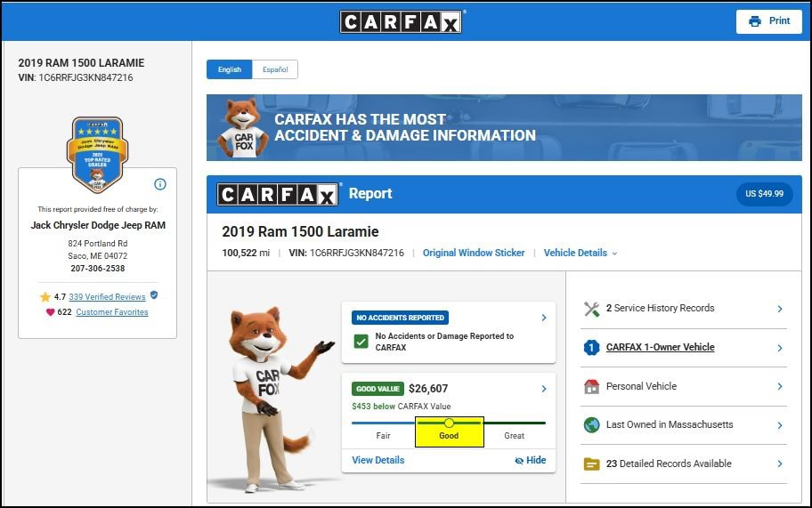Viewport: 812px width, 508px height.
Task: Open the No Accidents Reported chevron
Action: (544, 318)
